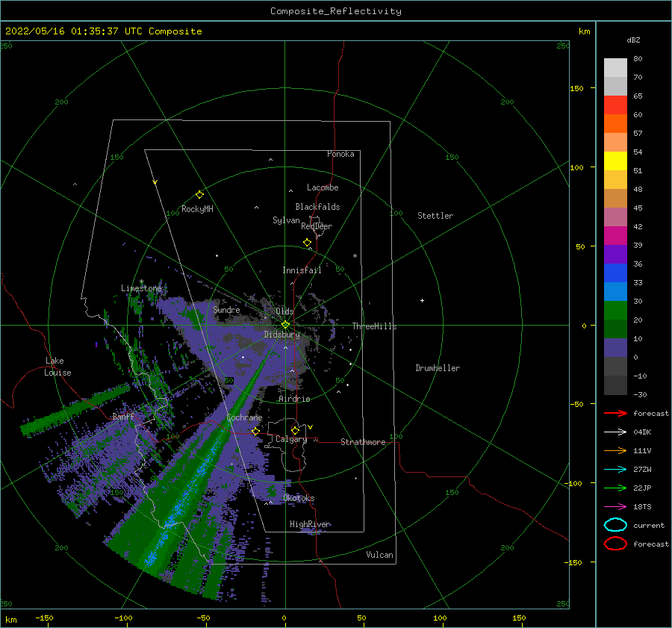
Task: Click the green swatch between 30 and 20
Action: click(x=615, y=311)
